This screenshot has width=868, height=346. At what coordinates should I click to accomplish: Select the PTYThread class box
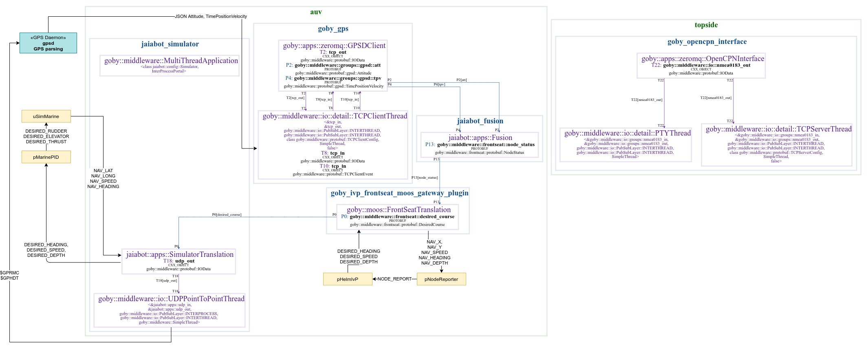(626, 145)
